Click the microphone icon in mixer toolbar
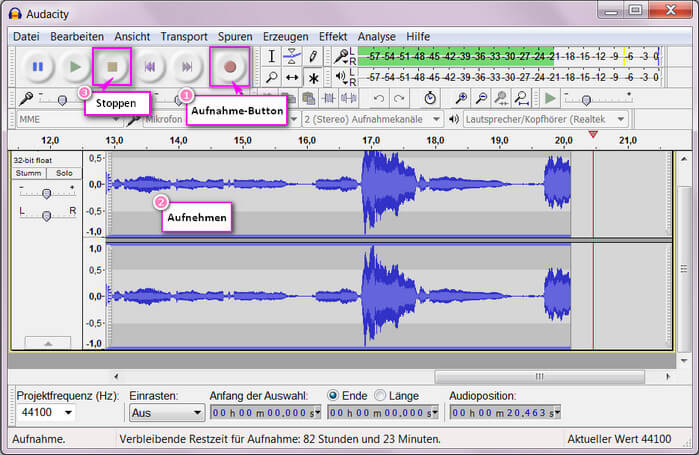The image size is (699, 455). (26, 98)
